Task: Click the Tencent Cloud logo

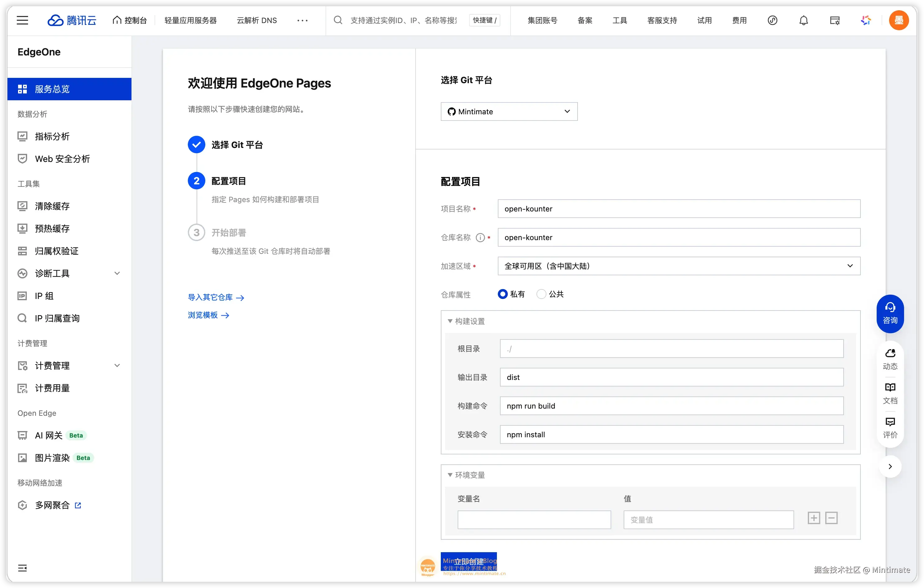Action: tap(72, 20)
